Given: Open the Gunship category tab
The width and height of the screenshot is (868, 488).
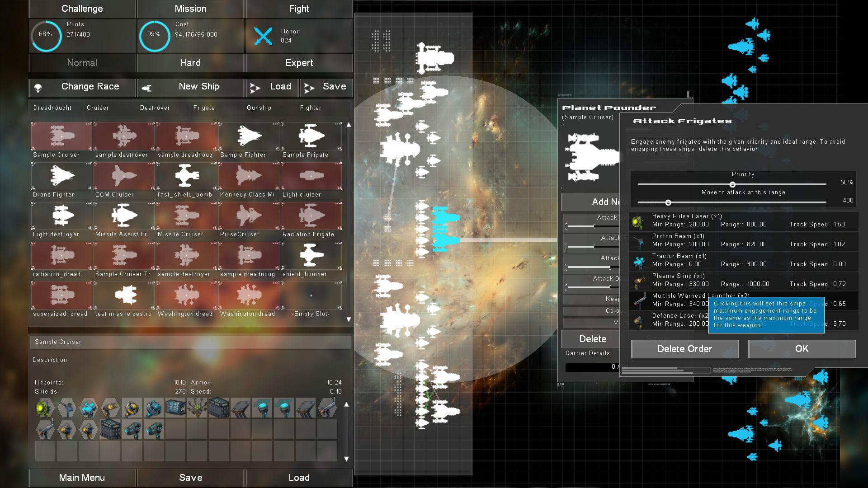Looking at the screenshot, I should pyautogui.click(x=259, y=108).
